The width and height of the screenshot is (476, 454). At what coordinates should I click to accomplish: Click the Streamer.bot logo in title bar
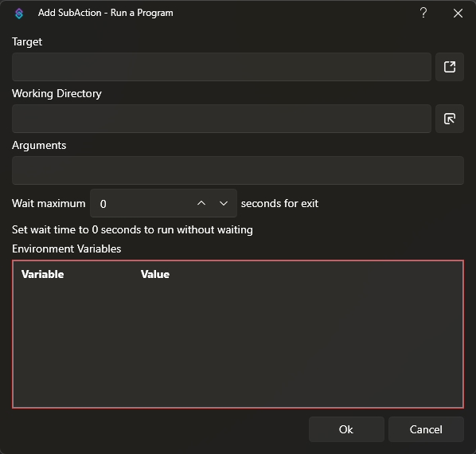point(19,13)
